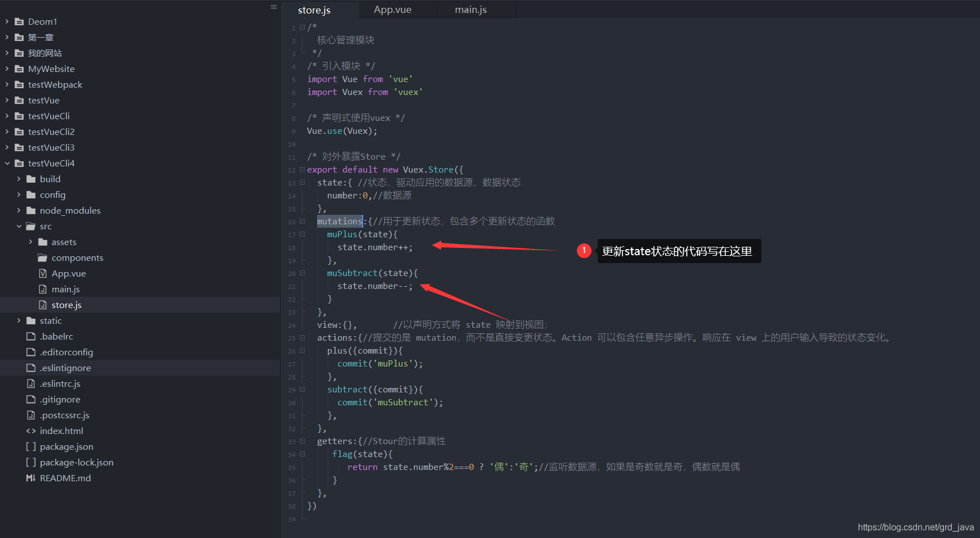The width and height of the screenshot is (980, 538).
Task: Click the Vue.use(Vuex) line
Action: tap(342, 131)
